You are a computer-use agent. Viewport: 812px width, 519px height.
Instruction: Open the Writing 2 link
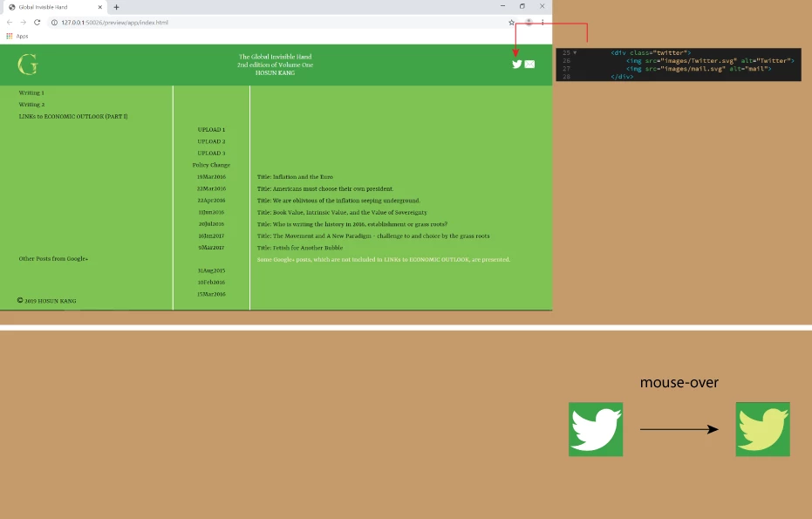(x=31, y=105)
